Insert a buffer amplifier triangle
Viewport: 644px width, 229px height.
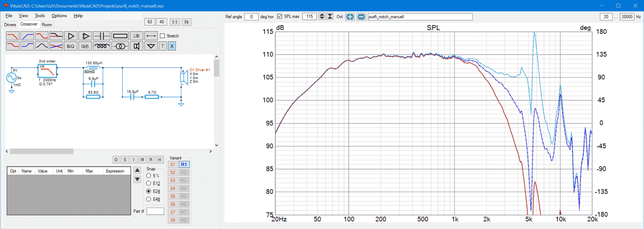(70, 36)
